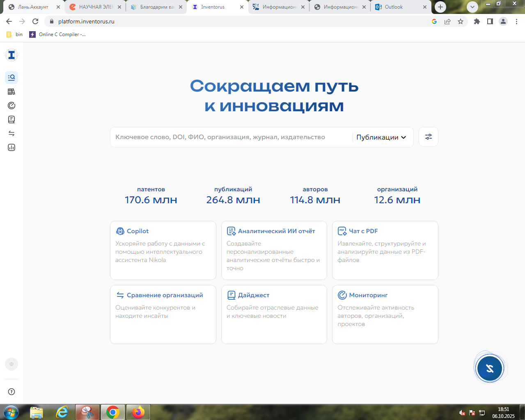Click the help question mark icon
The width and height of the screenshot is (525, 420).
pyautogui.click(x=11, y=392)
